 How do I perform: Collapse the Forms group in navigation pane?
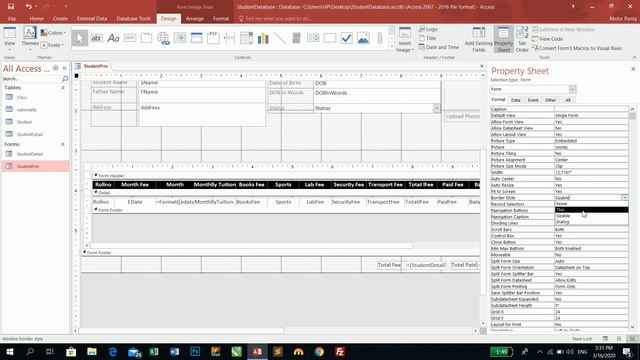(63, 144)
